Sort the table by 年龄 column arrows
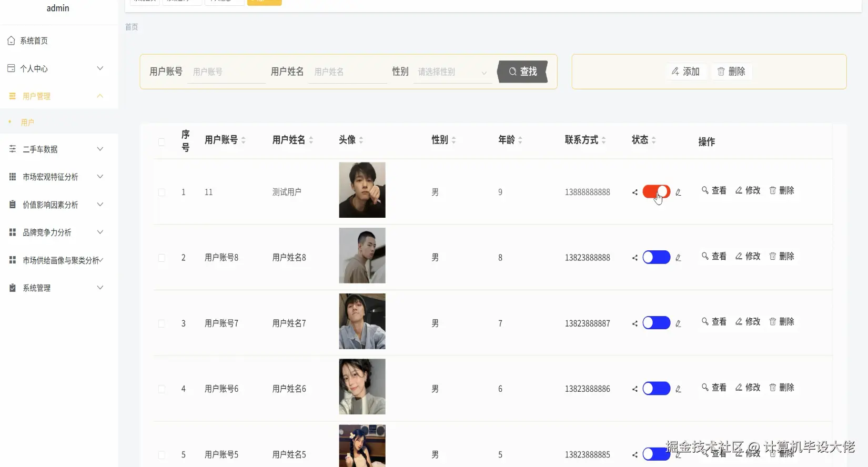 pyautogui.click(x=520, y=140)
